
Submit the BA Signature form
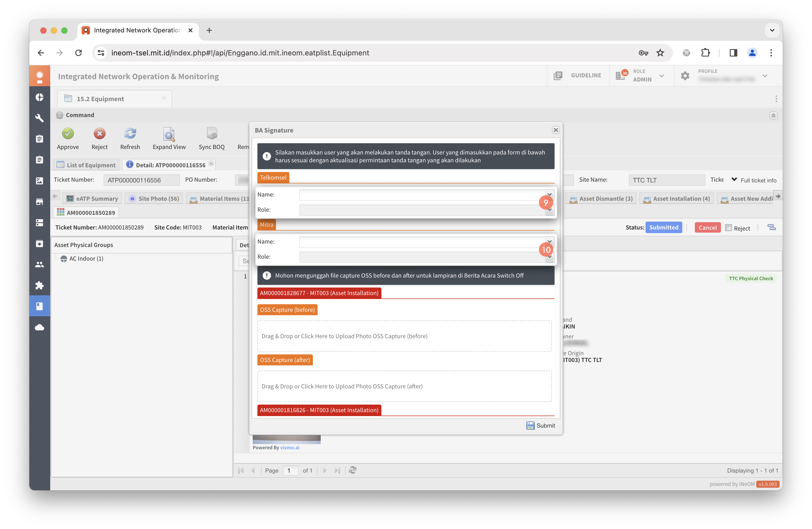coord(540,425)
